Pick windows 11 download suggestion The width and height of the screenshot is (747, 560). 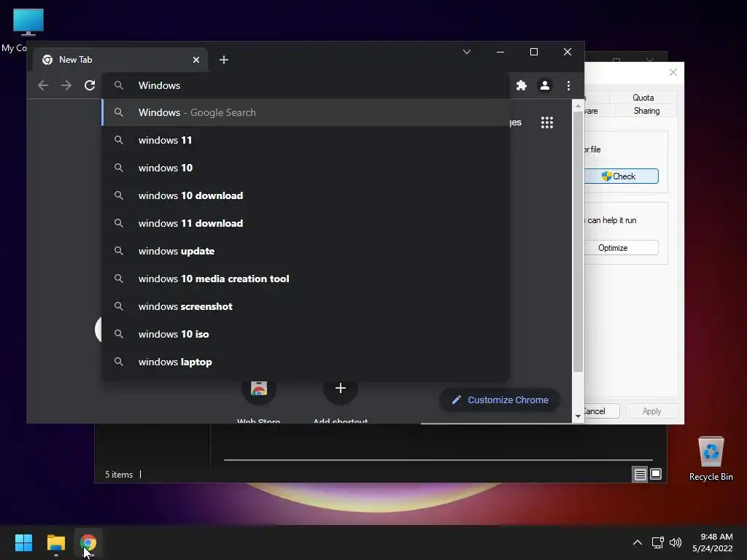click(x=306, y=223)
